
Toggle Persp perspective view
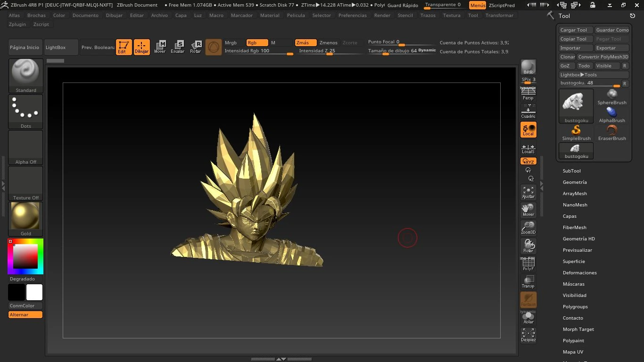[528, 94]
